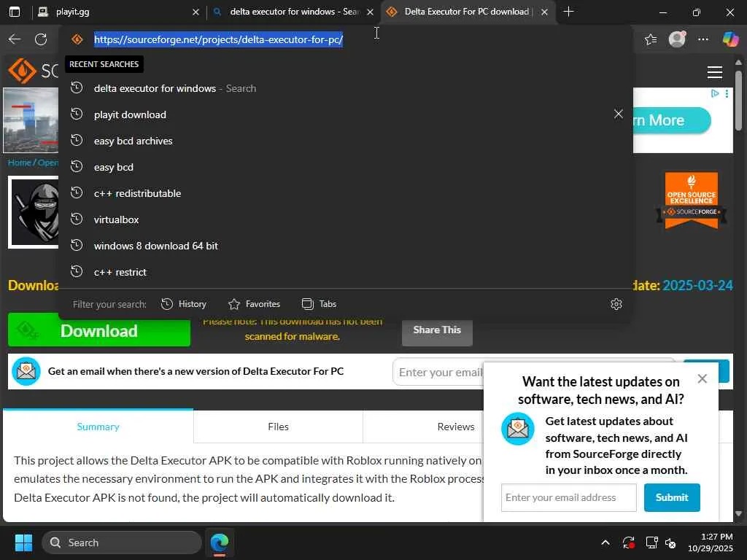Open the ad options dots icon

point(727,94)
